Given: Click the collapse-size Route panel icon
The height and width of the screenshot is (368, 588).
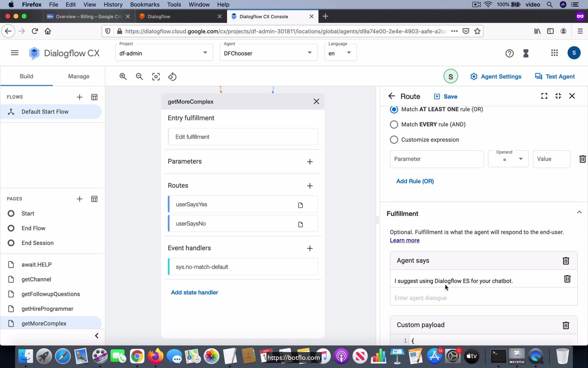Looking at the screenshot, I should (x=558, y=96).
